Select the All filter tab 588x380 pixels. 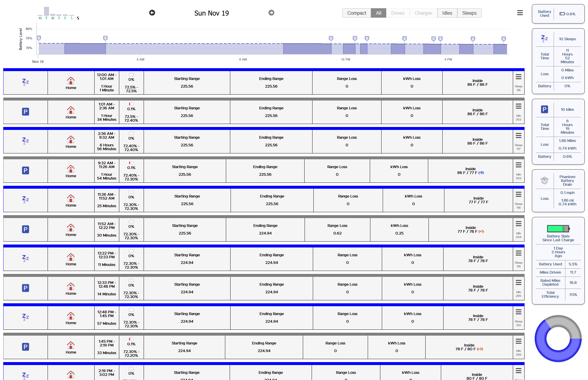click(x=379, y=13)
